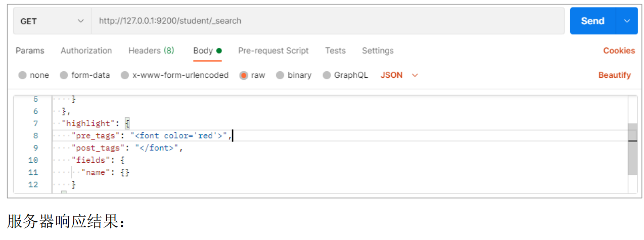Open the Authorization tab
Image resolution: width=644 pixels, height=240 pixels.
pyautogui.click(x=86, y=51)
